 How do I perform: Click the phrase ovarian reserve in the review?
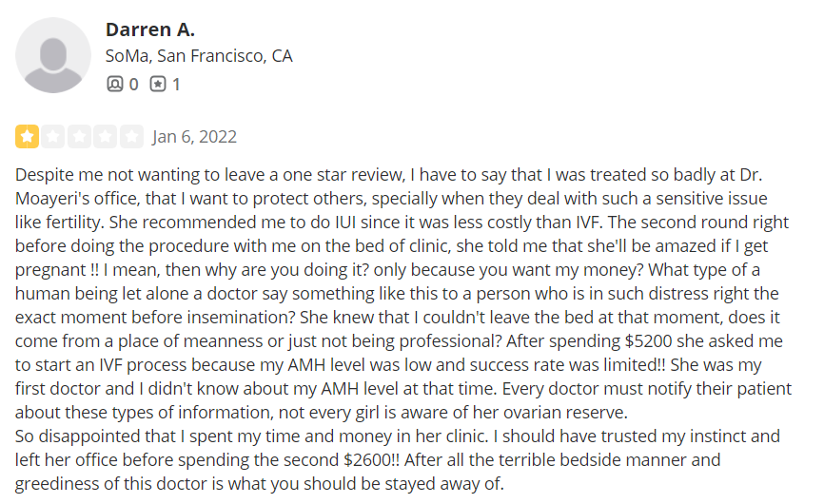[x=565, y=413]
